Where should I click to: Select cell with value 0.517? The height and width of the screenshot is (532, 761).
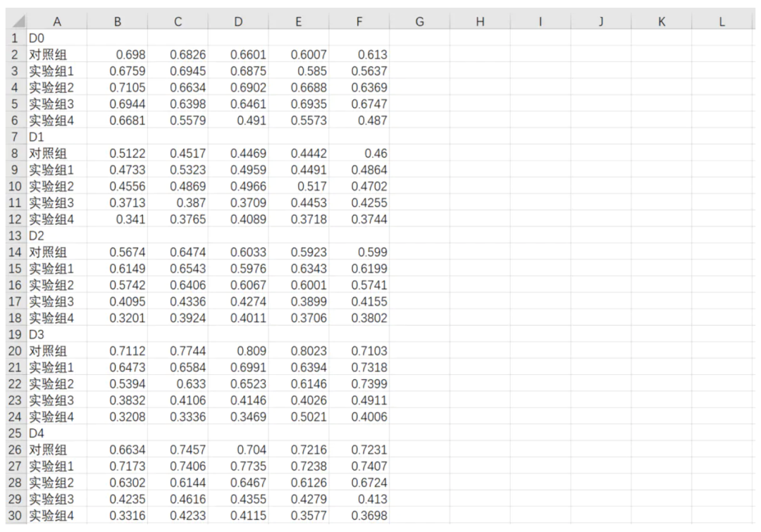(299, 186)
